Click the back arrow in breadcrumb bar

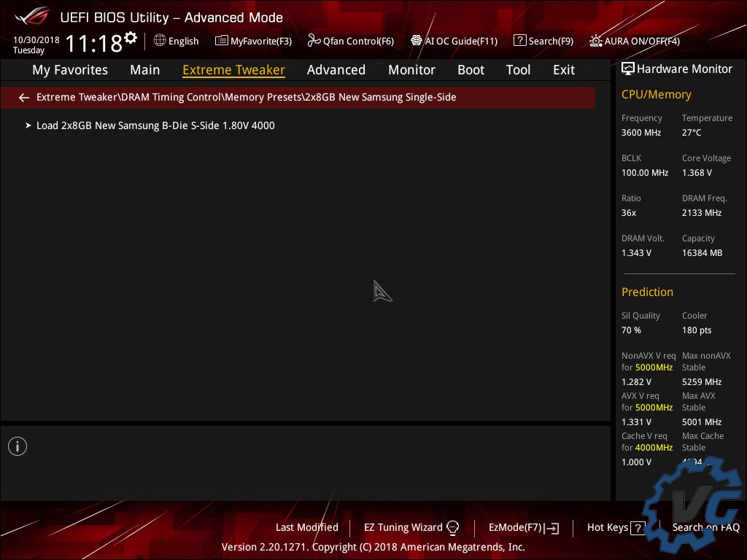click(x=24, y=97)
